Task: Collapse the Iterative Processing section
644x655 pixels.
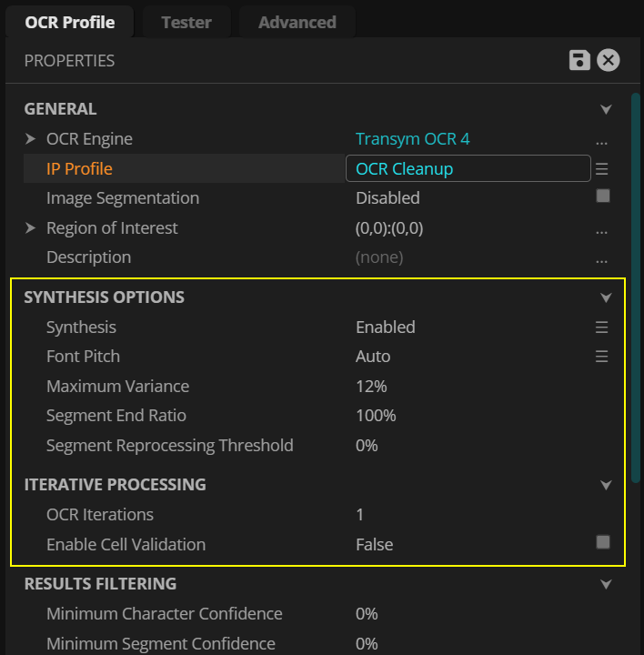Action: (x=607, y=485)
